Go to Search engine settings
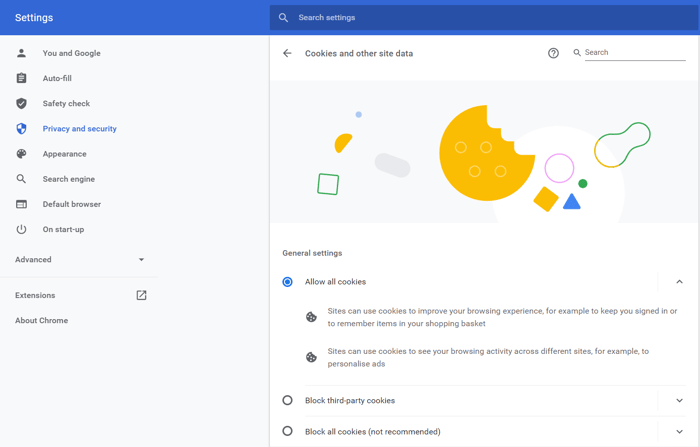The height and width of the screenshot is (447, 700). (69, 179)
